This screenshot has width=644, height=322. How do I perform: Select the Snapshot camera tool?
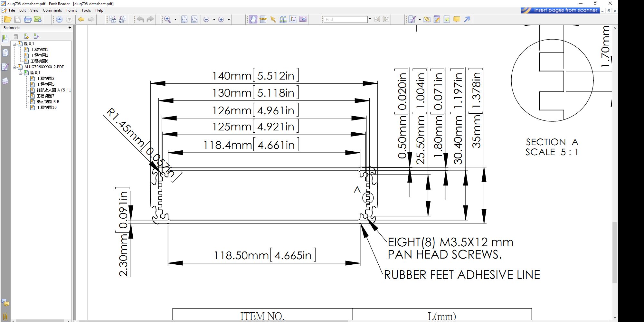[x=303, y=19]
